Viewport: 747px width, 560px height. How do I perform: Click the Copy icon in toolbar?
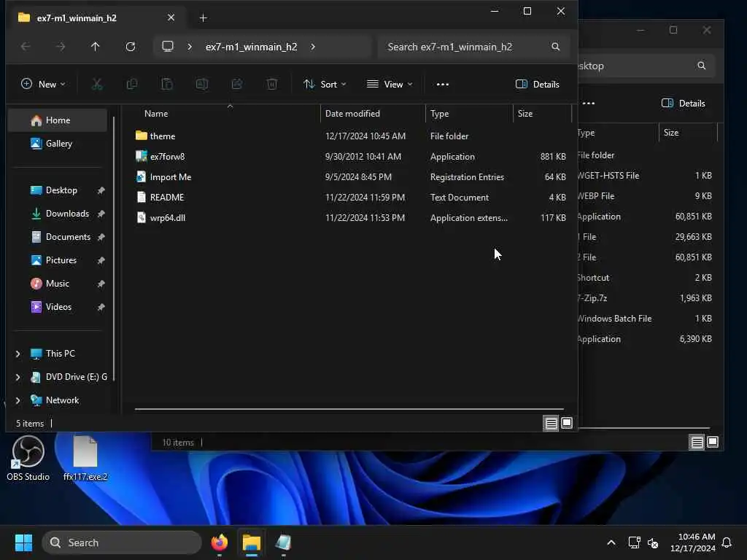(x=132, y=85)
